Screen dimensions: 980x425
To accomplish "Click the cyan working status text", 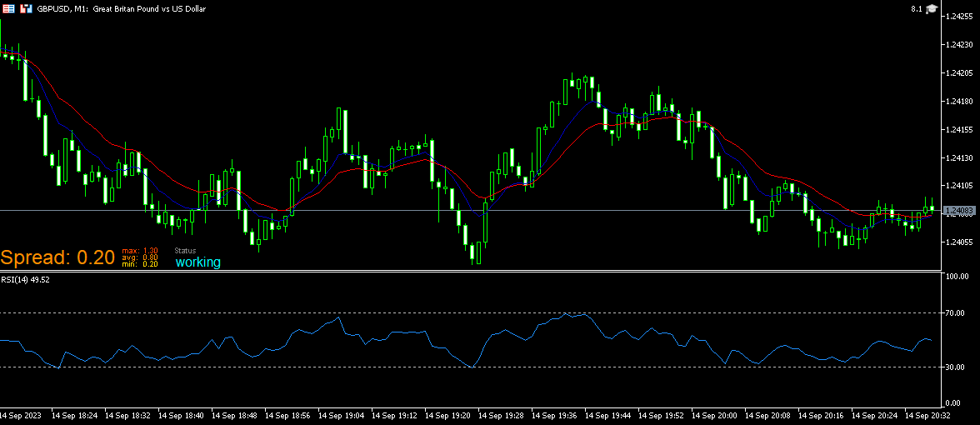I will [x=198, y=262].
